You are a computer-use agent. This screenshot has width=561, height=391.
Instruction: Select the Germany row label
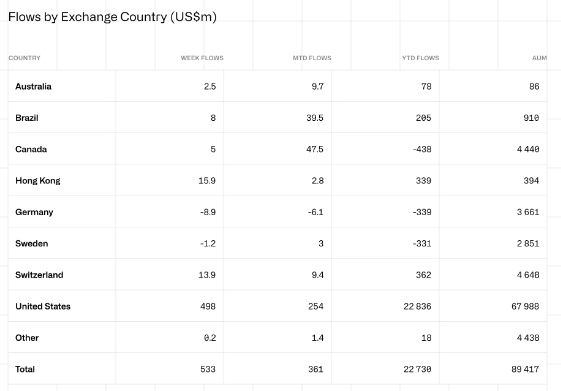point(34,212)
